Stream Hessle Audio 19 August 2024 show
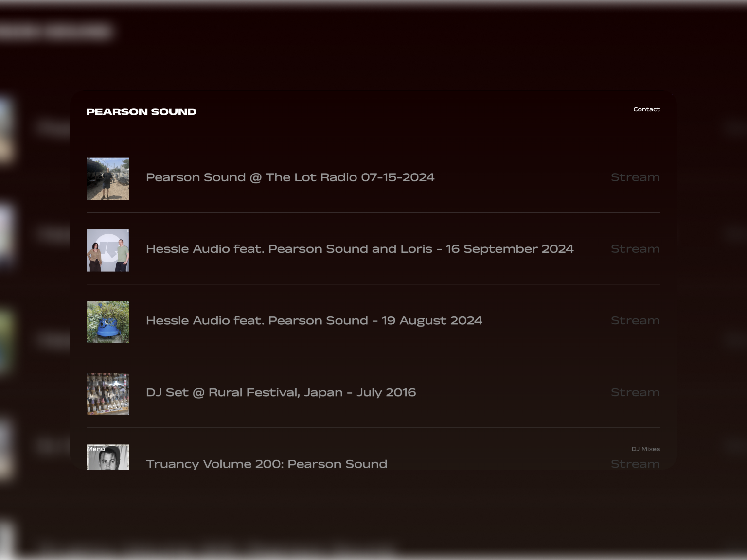Viewport: 747px width, 560px height. click(x=635, y=321)
